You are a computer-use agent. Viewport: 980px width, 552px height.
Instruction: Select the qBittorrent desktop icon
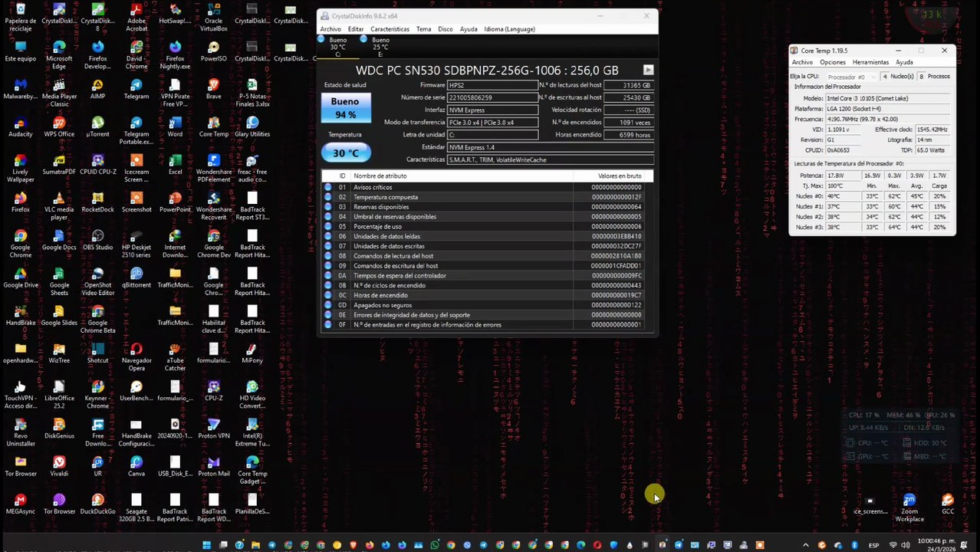[x=136, y=278]
